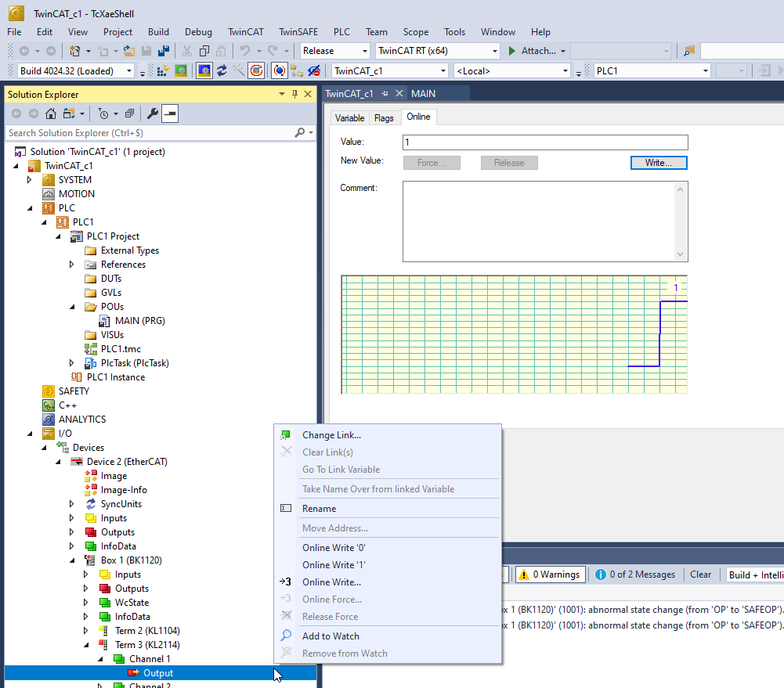
Task: Click the Comment box scrollbar down arrow
Action: point(681,254)
